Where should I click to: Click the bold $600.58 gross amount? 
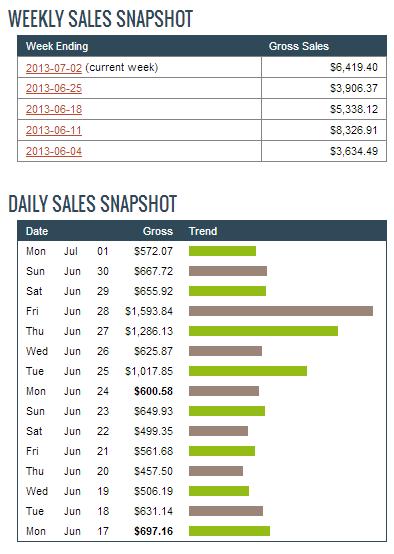click(153, 391)
